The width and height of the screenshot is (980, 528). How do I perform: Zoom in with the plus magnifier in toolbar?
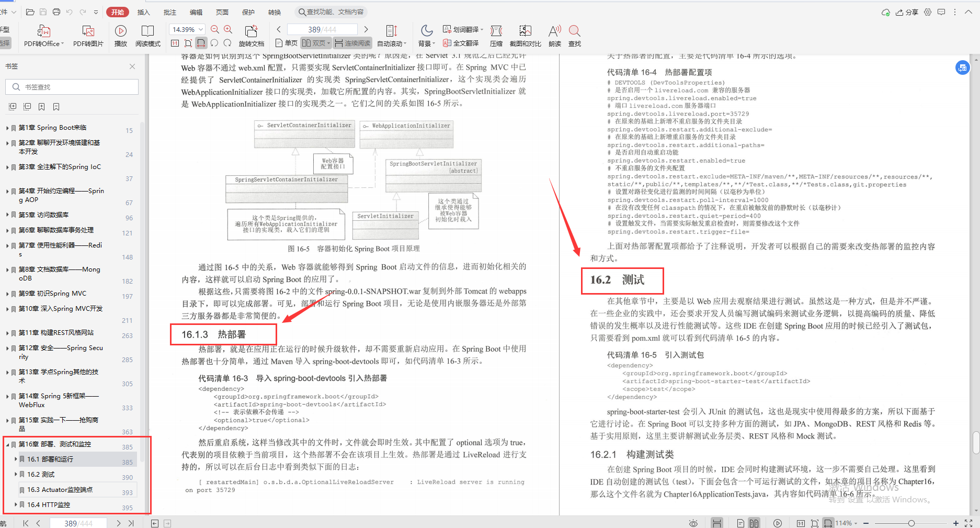pyautogui.click(x=228, y=30)
